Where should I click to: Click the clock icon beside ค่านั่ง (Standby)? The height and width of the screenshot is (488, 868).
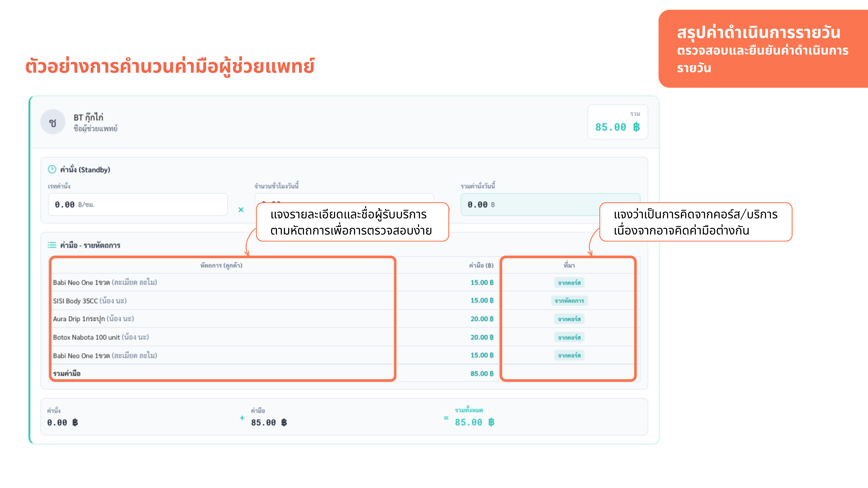[x=52, y=169]
